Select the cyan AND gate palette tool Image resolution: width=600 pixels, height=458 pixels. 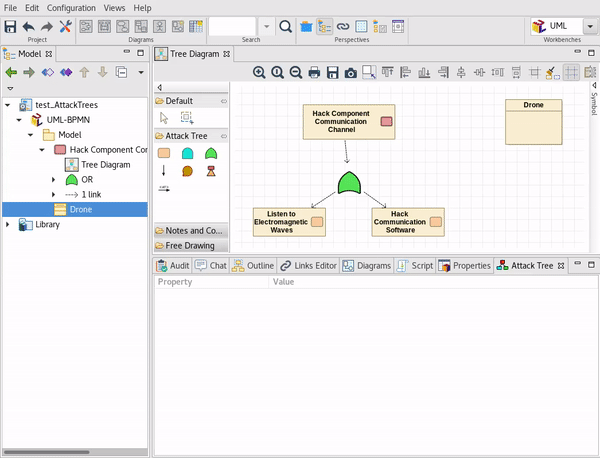tap(187, 153)
